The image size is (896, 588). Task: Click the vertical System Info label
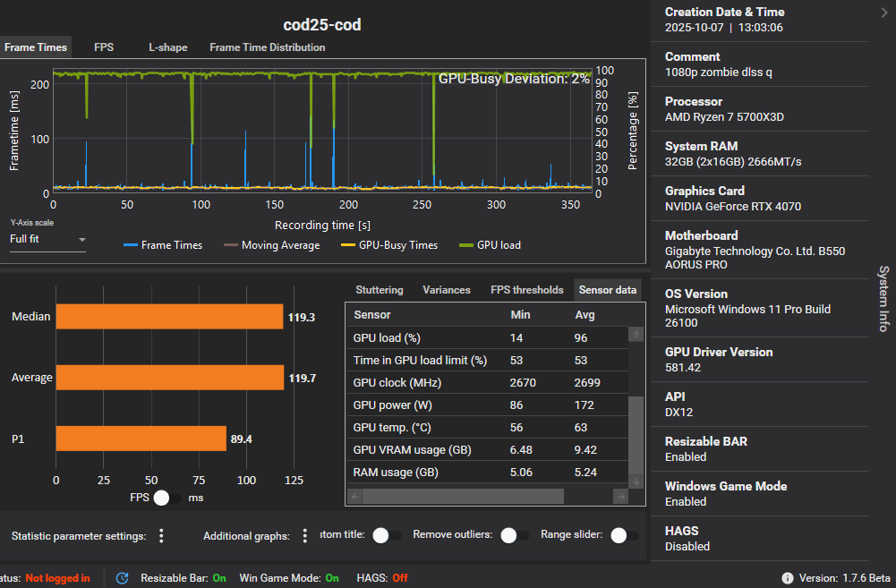click(x=883, y=298)
